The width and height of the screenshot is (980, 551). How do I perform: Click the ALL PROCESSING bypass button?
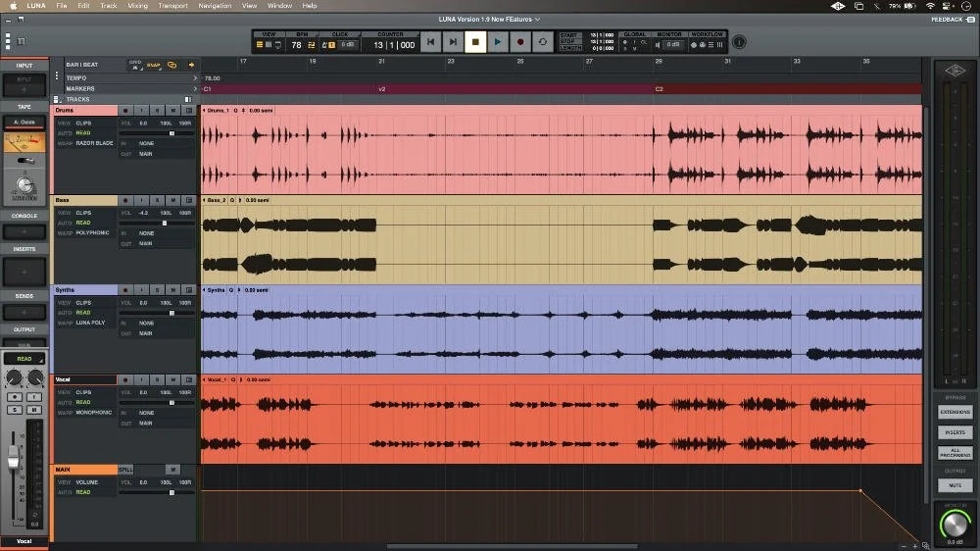pyautogui.click(x=955, y=452)
